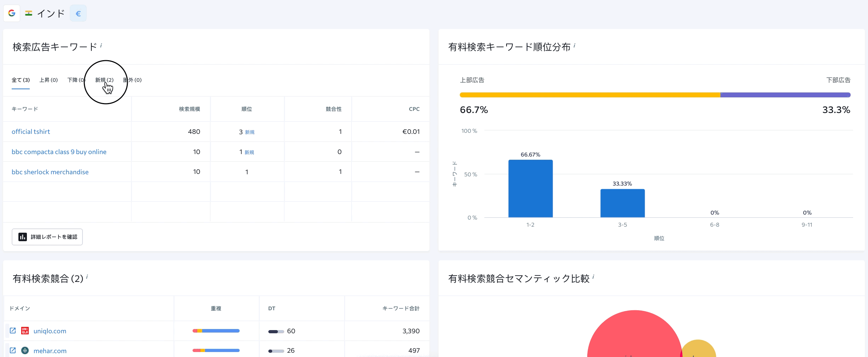Click the 詳細レポートを確認 button
This screenshot has width=868, height=357.
(x=47, y=237)
